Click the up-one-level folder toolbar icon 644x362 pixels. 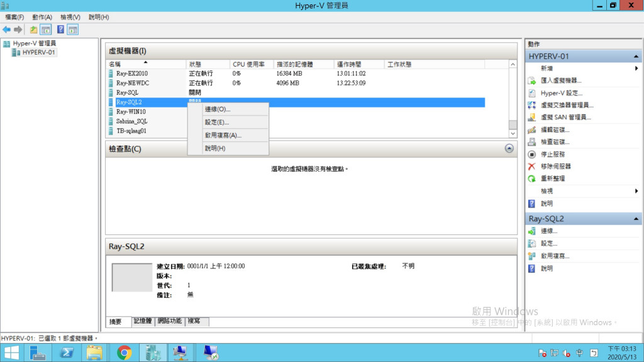[x=33, y=30]
